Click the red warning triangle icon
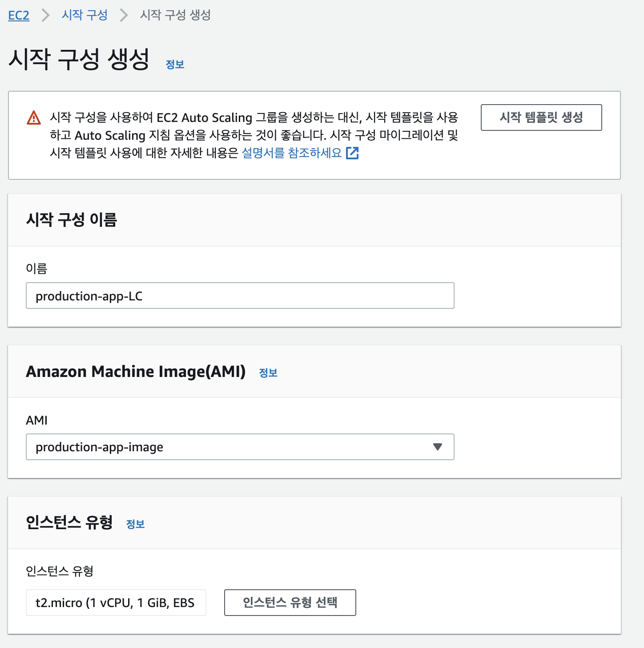 click(34, 118)
